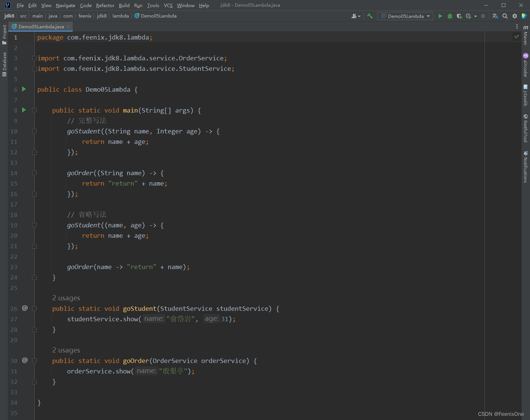The width and height of the screenshot is (530, 420).
Task: Click the lambda breadcrumb in navigation bar
Action: pos(120,16)
